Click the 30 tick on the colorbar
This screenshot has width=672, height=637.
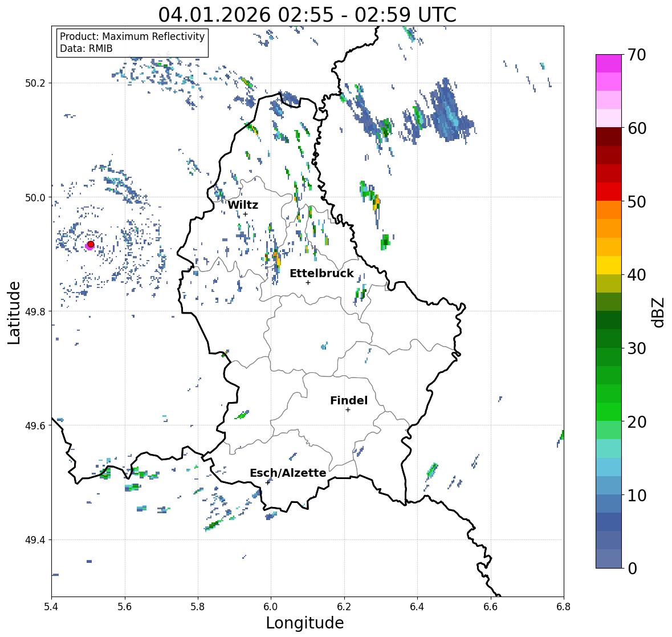pos(637,348)
